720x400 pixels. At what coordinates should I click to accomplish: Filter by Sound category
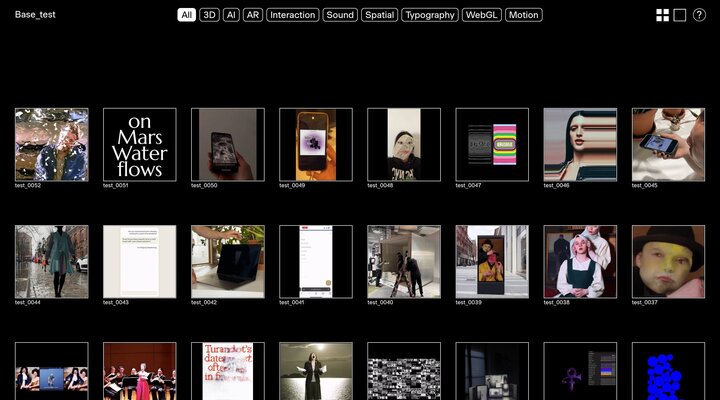tap(340, 15)
